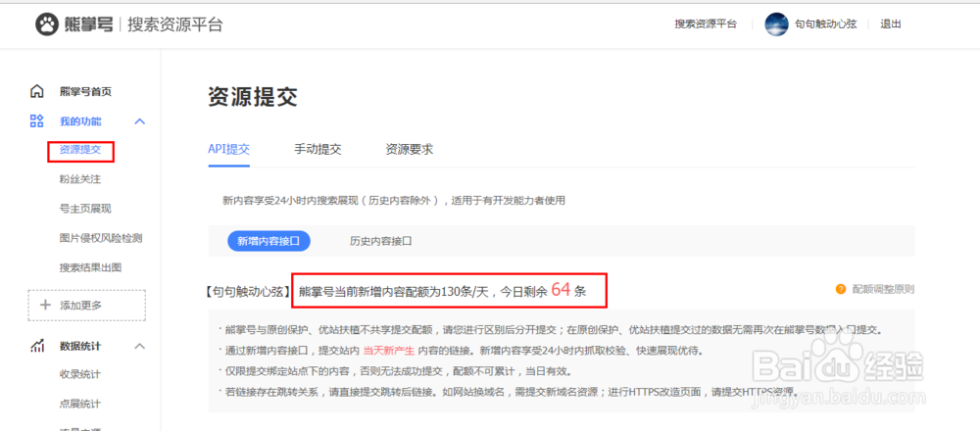The image size is (980, 431).
Task: Switch to the 手动提交 tab
Action: coord(318,149)
